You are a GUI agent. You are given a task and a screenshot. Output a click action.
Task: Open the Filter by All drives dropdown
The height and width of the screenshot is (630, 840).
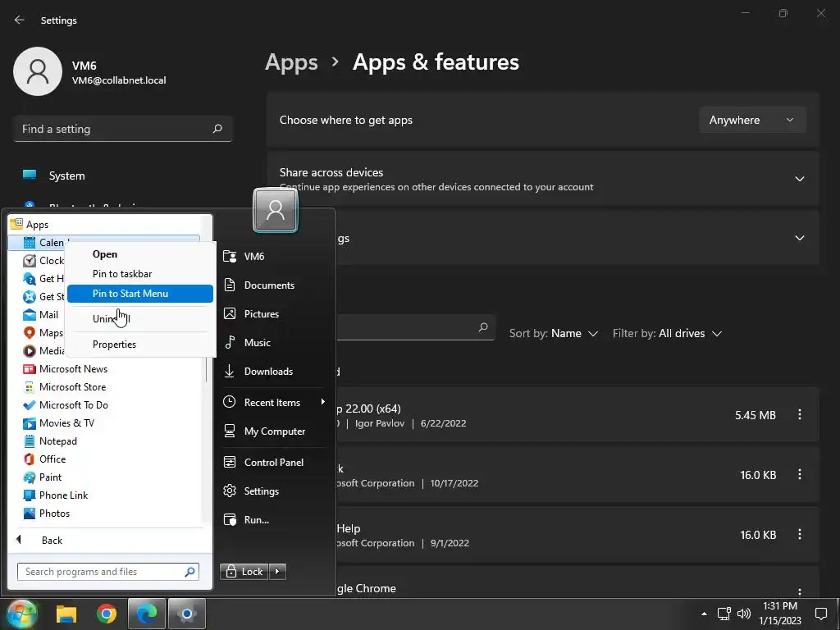click(x=668, y=333)
